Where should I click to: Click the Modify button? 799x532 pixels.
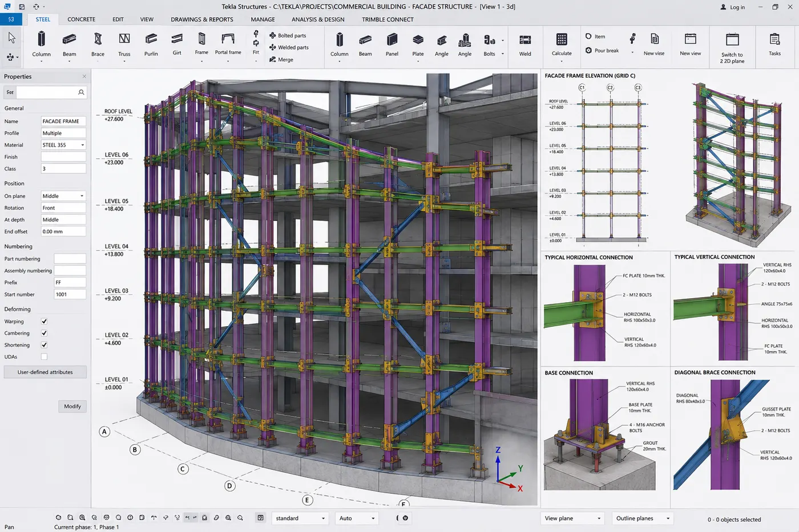click(x=72, y=406)
